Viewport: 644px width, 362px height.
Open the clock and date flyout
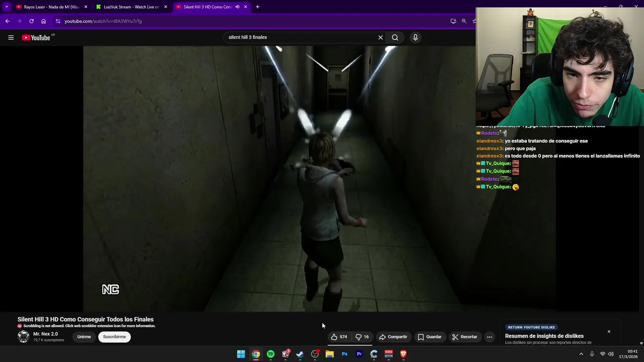[628, 354]
